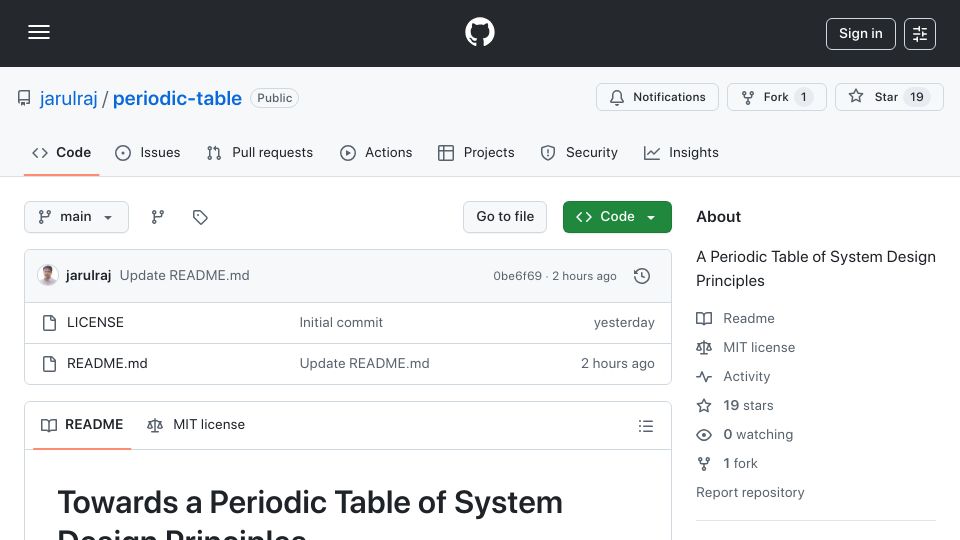Open the Issues tab
Viewport: 960px width, 540px height.
pos(148,152)
